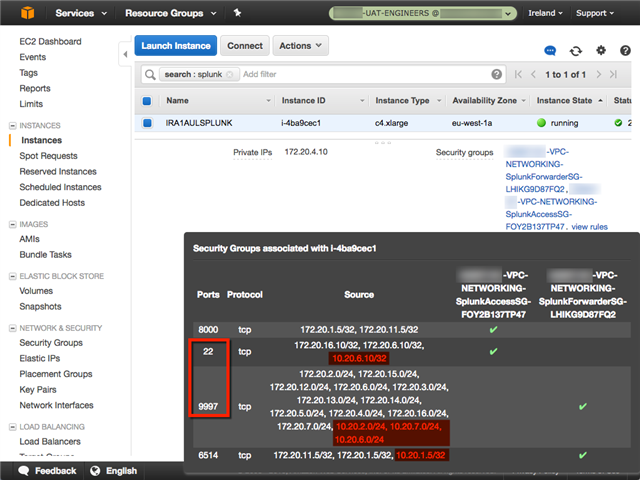Open Key Pairs in sidebar
This screenshot has height=480, width=640.
coord(38,390)
